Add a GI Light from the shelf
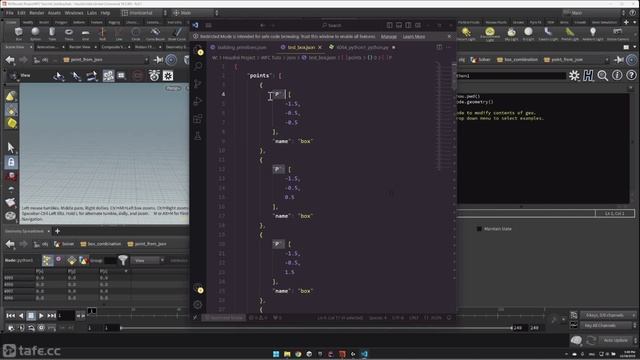Viewport: 640px width, 360px height. 528,33
